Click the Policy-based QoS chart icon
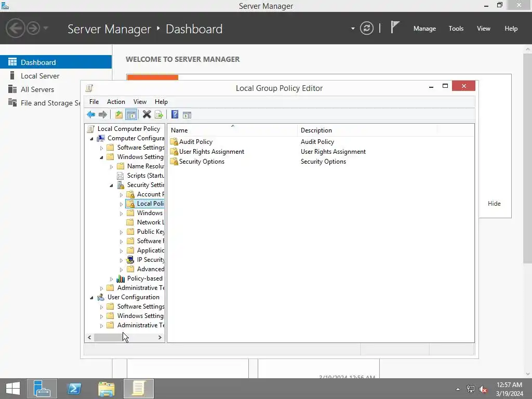 (121, 278)
